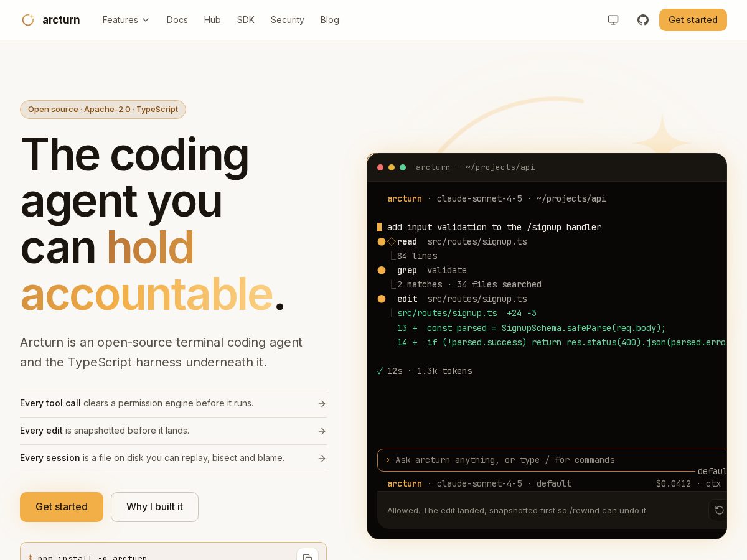This screenshot has height=560, width=747.
Task: Click the Open source Apache-2.0 badge
Action: [x=103, y=110]
